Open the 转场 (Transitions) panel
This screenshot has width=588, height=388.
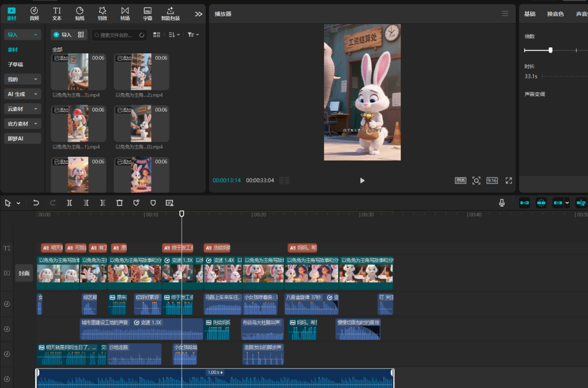pos(125,13)
